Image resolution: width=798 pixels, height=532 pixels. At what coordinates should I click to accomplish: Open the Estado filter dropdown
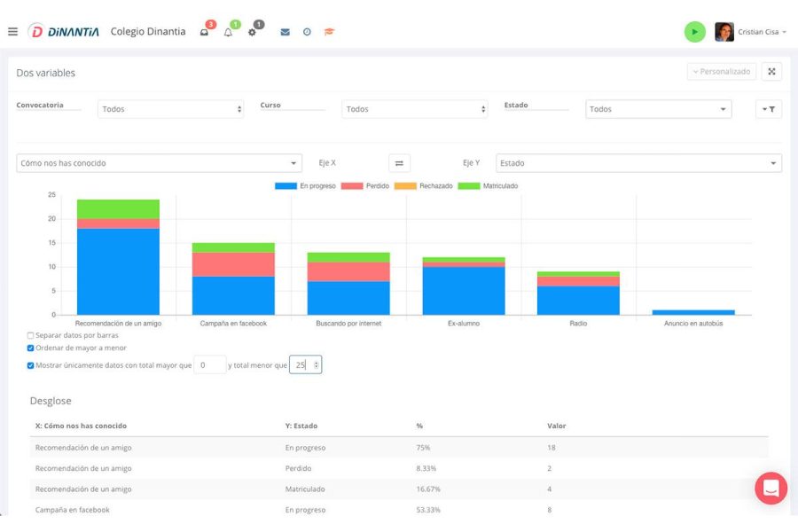tap(659, 109)
